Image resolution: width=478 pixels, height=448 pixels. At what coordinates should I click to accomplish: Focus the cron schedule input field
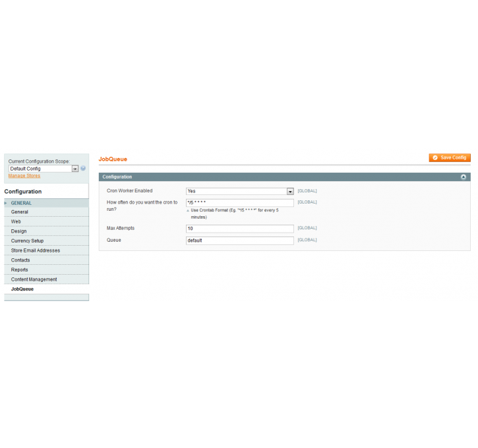point(240,203)
